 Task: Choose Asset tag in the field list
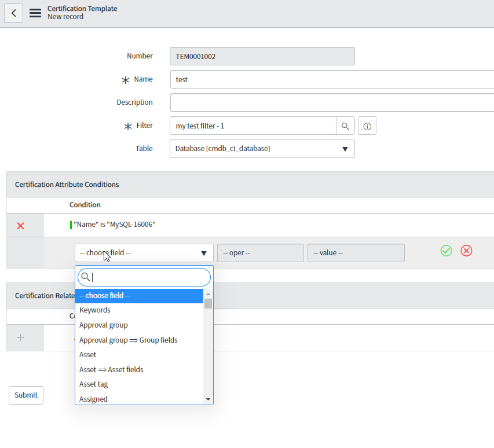point(93,384)
